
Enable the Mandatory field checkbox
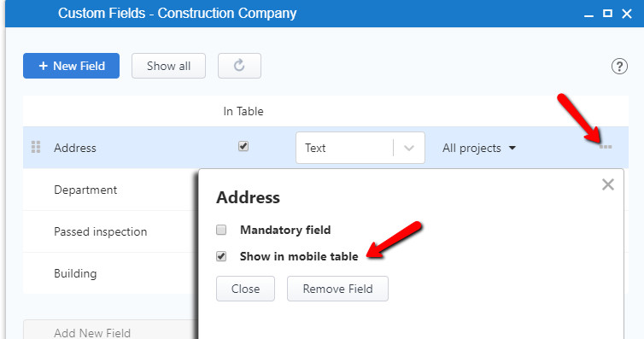click(221, 230)
